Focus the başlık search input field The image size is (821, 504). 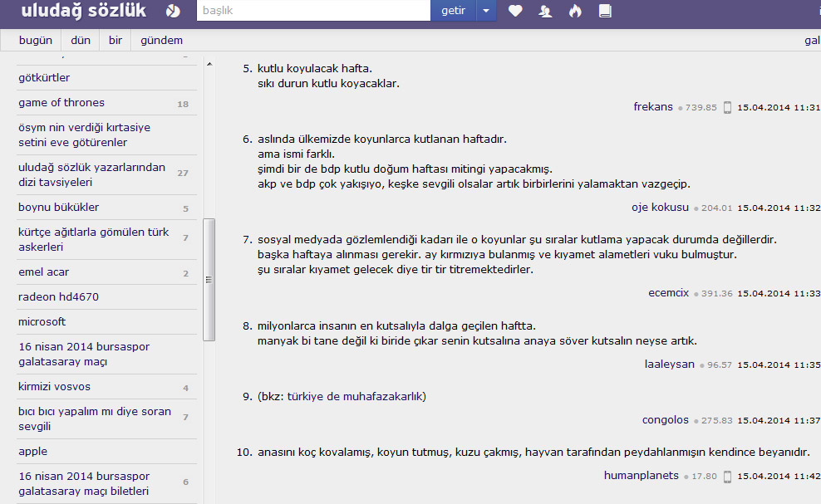313,11
